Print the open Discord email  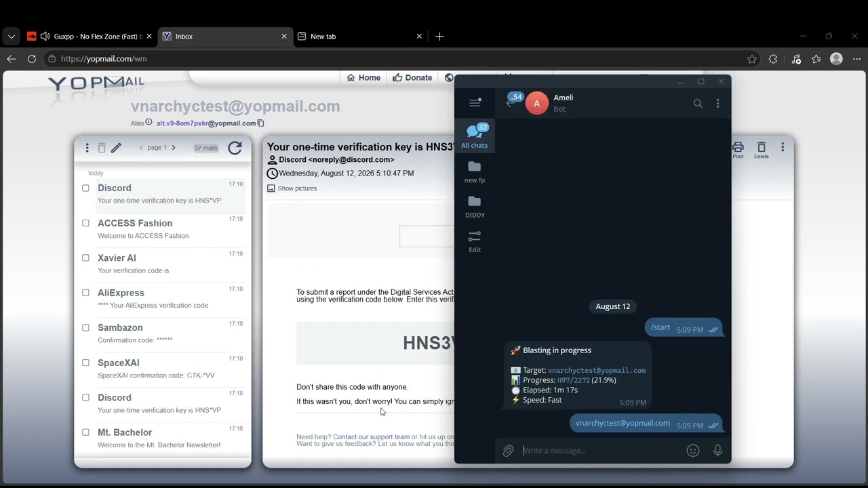[738, 150]
